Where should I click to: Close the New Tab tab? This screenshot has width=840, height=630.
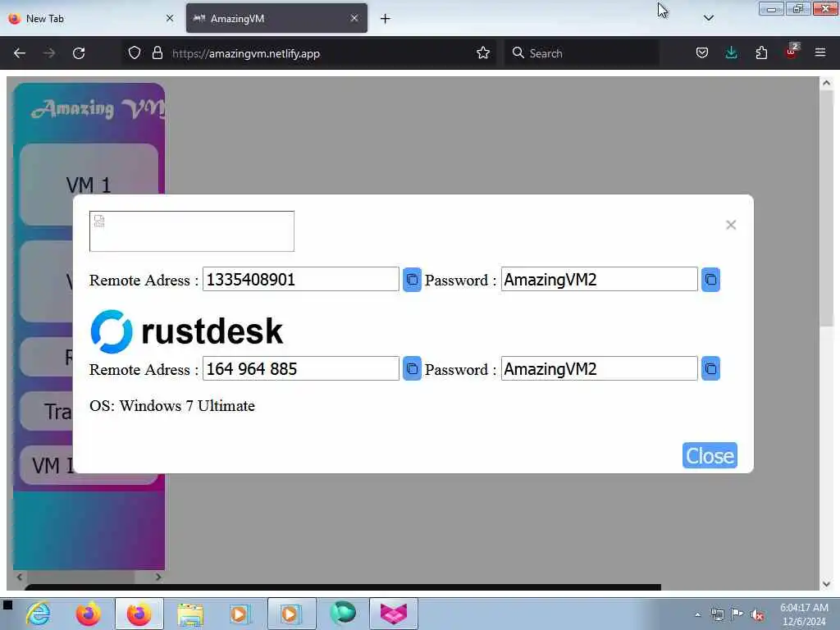pyautogui.click(x=170, y=18)
